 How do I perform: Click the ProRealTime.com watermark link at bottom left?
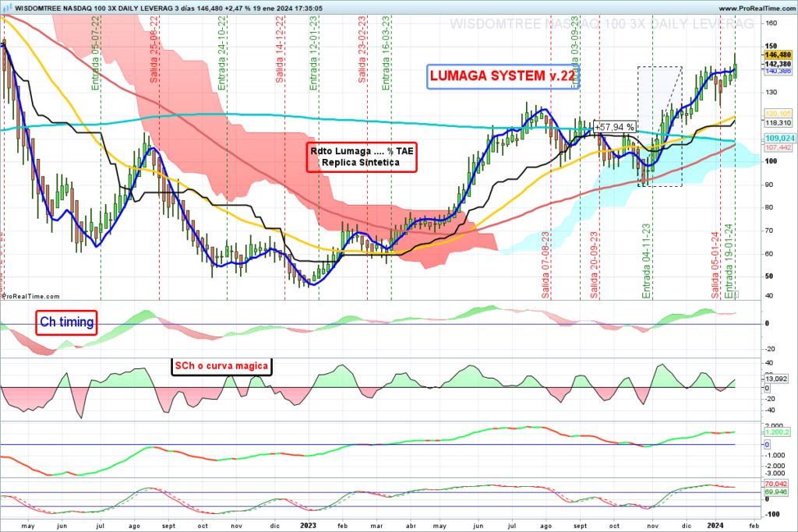[x=30, y=296]
